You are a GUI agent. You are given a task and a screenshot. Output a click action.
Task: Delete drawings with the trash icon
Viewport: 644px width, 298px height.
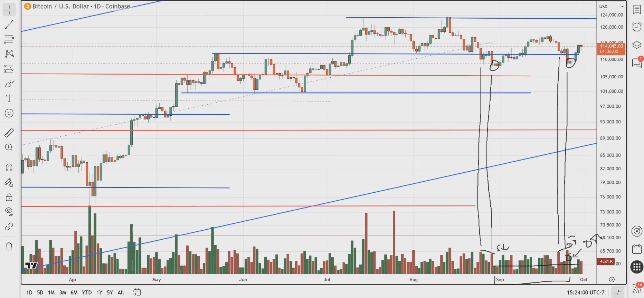pyautogui.click(x=9, y=247)
